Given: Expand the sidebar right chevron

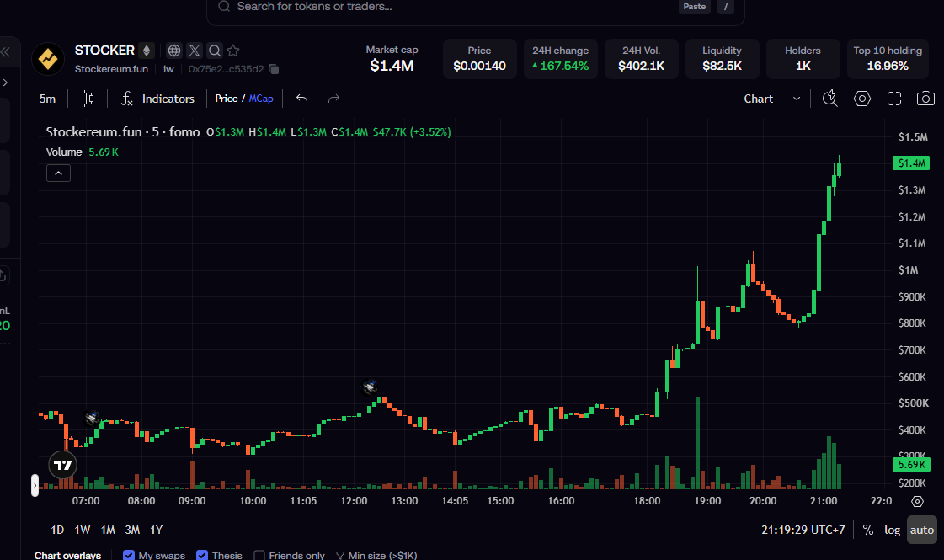Looking at the screenshot, I should pos(5,83).
